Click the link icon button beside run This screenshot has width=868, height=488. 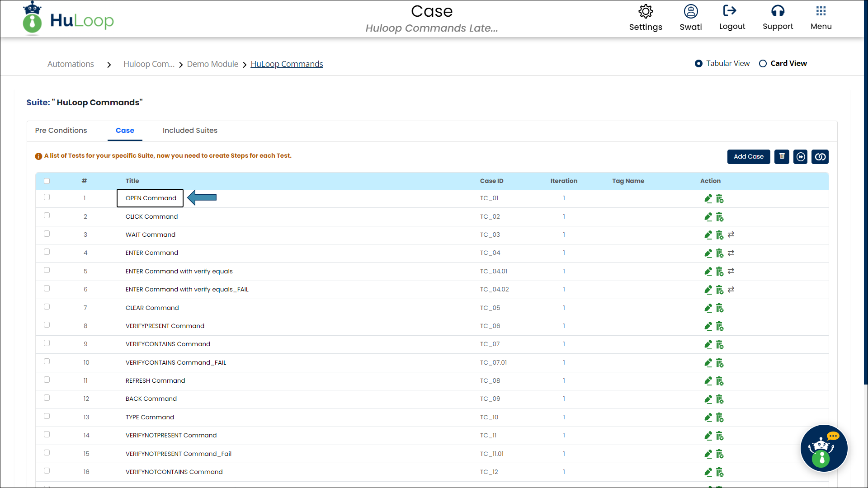click(x=820, y=157)
